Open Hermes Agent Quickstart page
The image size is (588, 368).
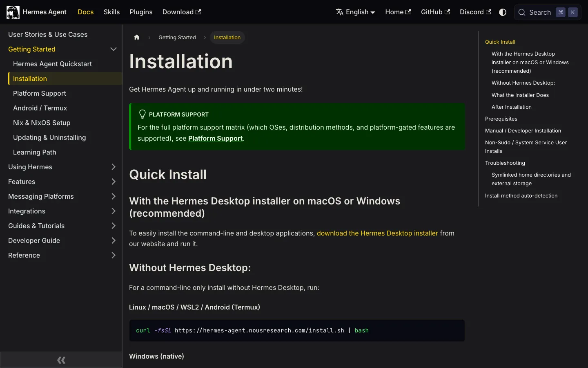52,64
